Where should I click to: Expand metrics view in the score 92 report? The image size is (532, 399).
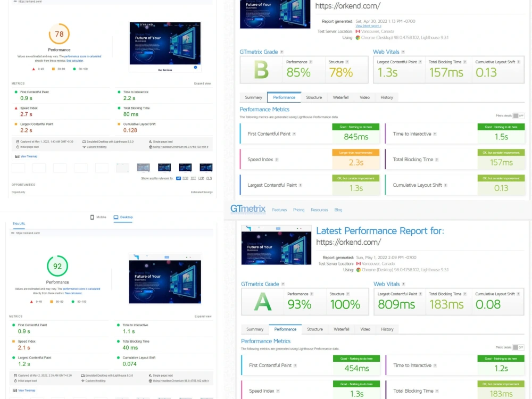(203, 316)
